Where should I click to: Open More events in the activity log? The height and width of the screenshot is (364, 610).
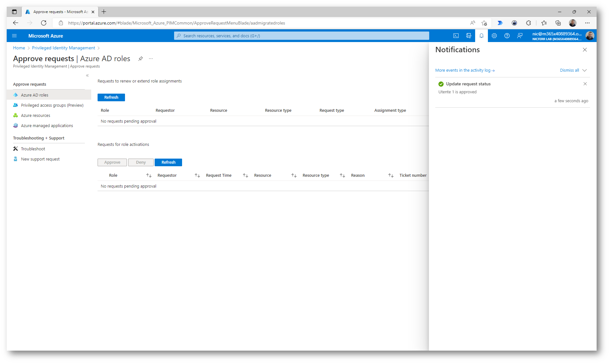click(x=465, y=70)
